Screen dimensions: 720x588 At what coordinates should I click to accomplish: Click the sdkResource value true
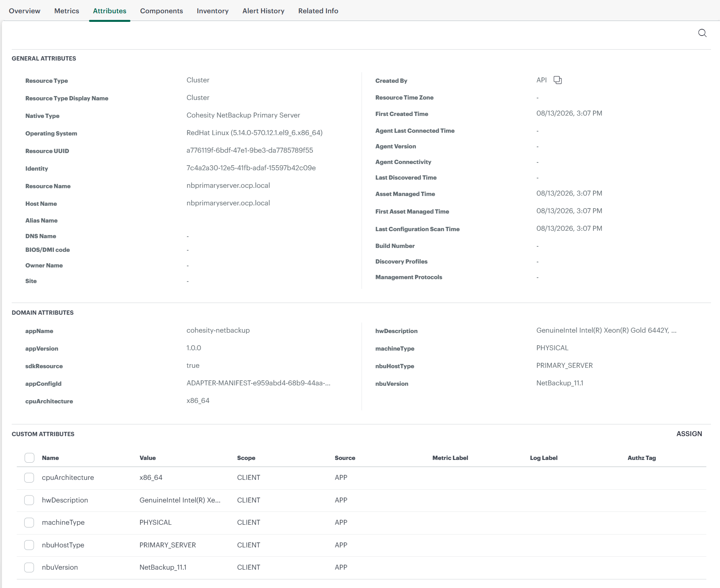tap(193, 365)
